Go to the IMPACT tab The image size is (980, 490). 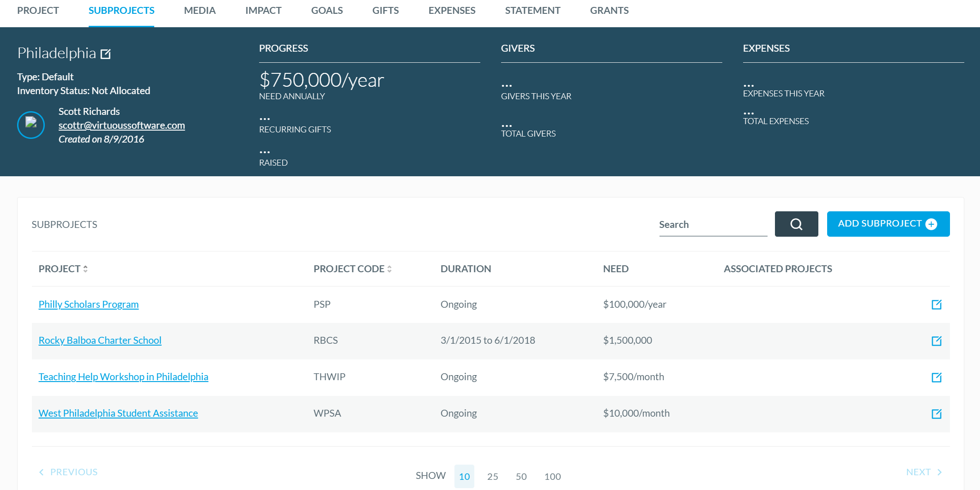(263, 11)
